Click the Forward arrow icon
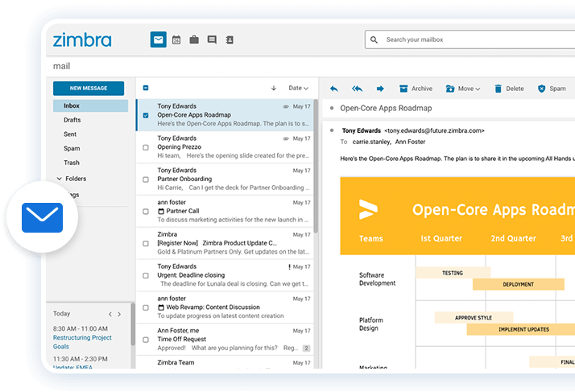Image resolution: width=575 pixels, height=392 pixels. click(x=380, y=89)
